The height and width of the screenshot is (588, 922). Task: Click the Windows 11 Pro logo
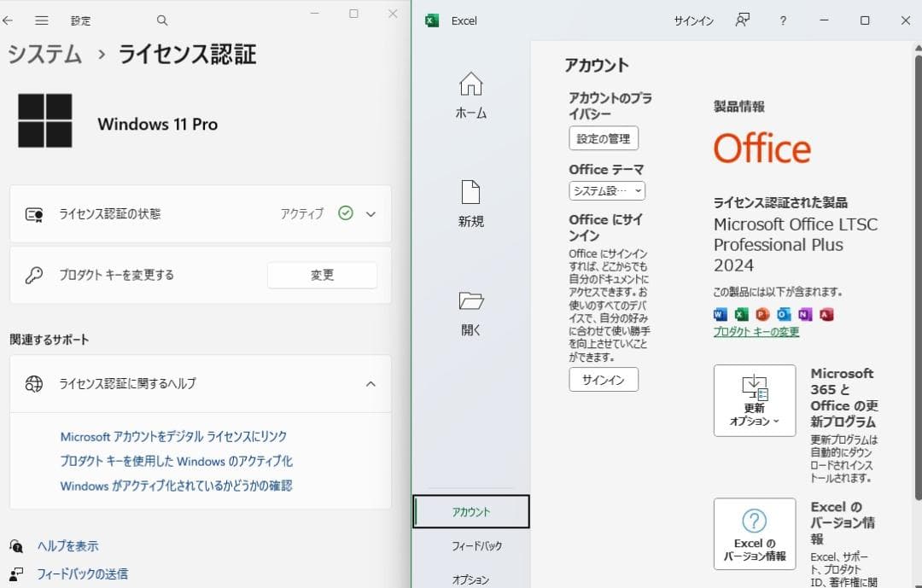45,120
